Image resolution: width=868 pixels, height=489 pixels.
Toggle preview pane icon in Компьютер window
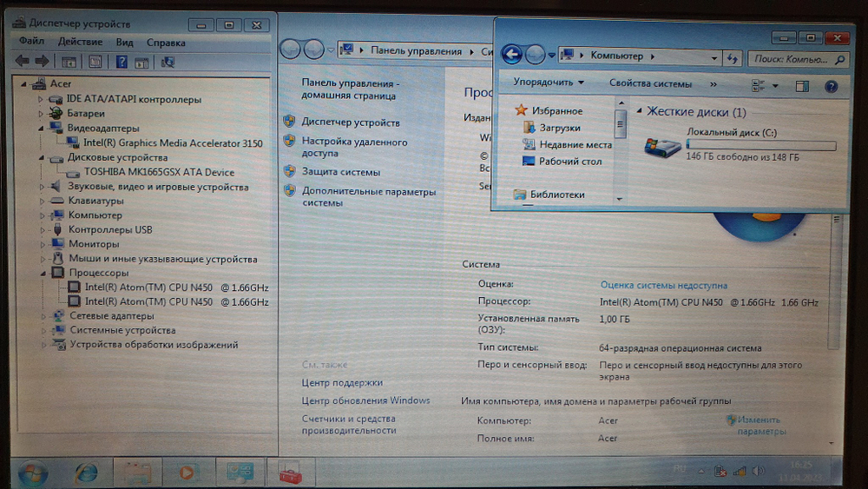802,86
